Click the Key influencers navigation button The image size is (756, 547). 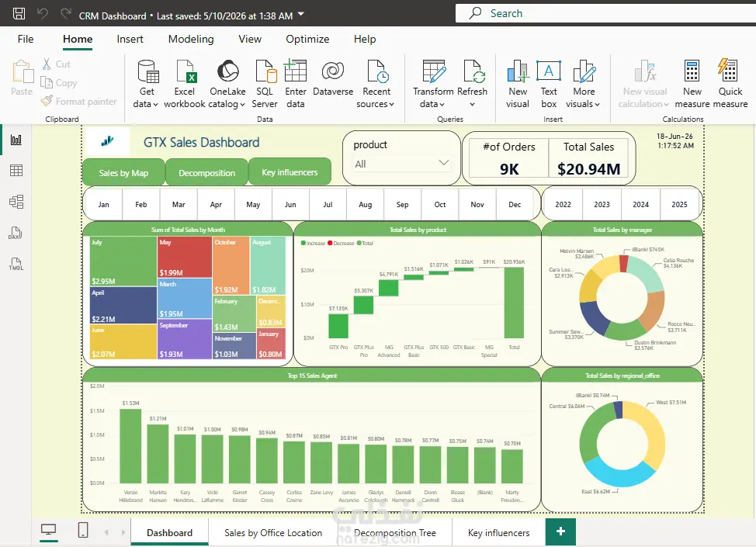(290, 172)
